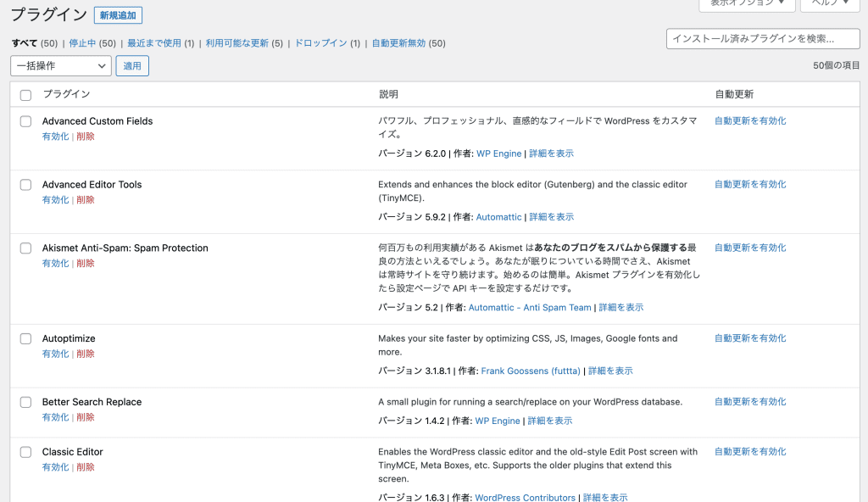This screenshot has height=502, width=868.
Task: Open the 一括操作 bulk action dropdown
Action: pyautogui.click(x=61, y=66)
